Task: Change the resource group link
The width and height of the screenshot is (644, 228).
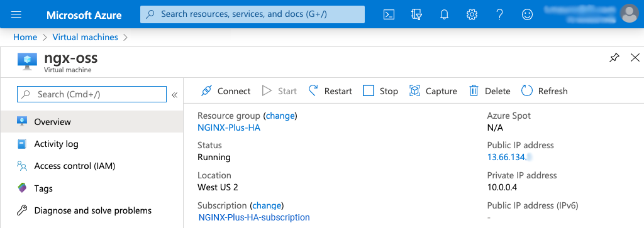Action: point(280,116)
